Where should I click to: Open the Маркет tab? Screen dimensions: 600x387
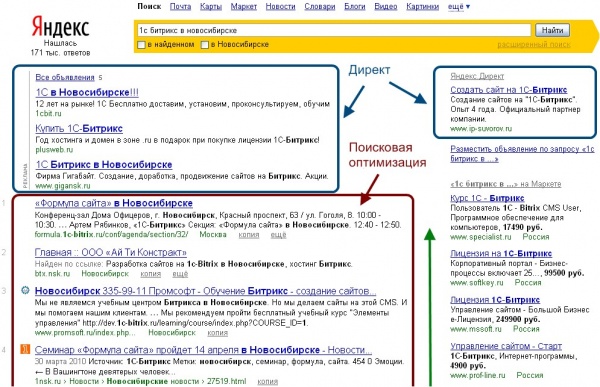pos(244,7)
